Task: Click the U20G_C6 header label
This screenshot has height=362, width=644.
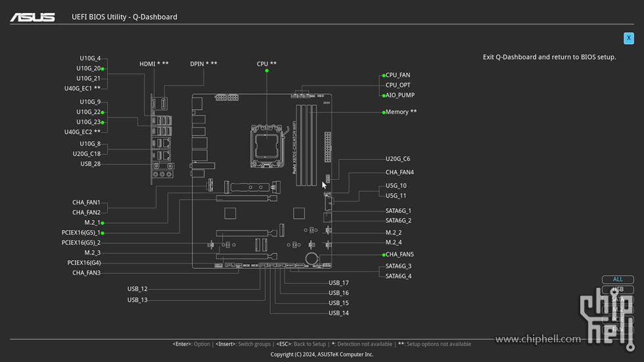Action: [x=398, y=159]
